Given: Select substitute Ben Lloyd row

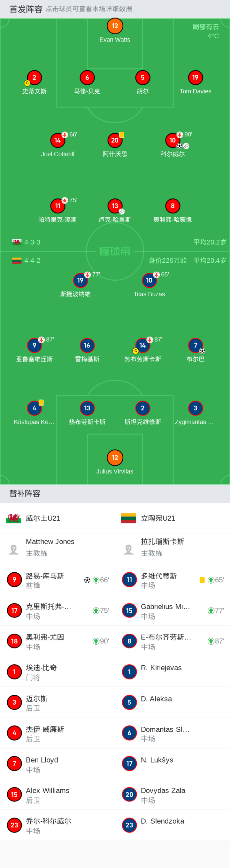Looking at the screenshot, I should 57,763.
